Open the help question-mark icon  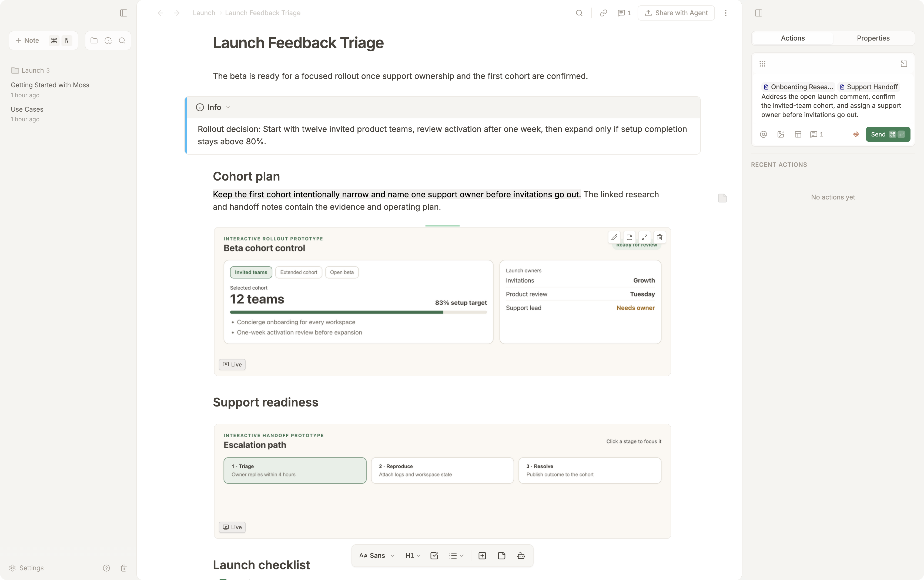(x=106, y=568)
